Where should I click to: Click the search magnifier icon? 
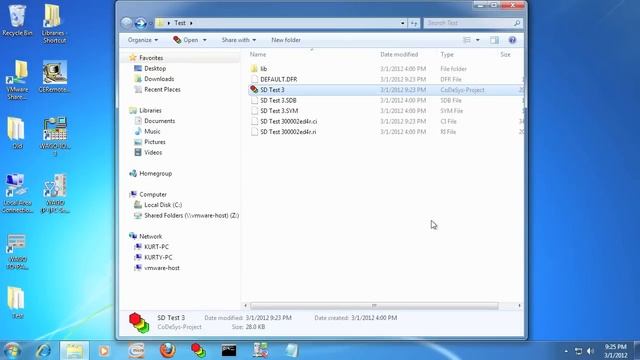point(517,23)
